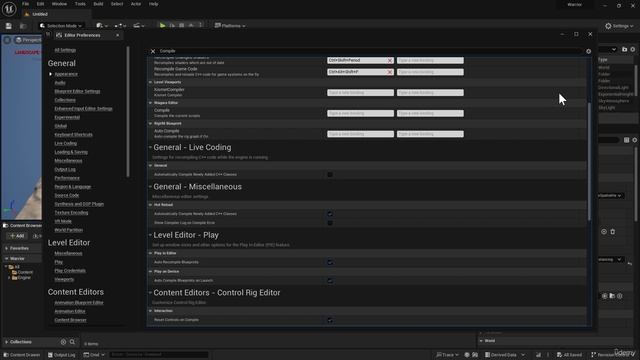Click first binding field for Kismet Compiler
Viewport: 640px width, 360px height.
pos(360,93)
